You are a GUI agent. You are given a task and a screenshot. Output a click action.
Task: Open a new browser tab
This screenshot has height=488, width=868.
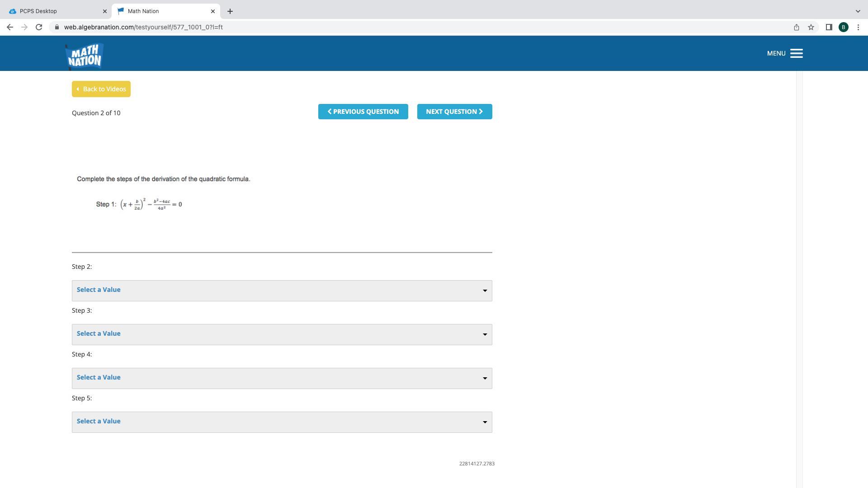(x=230, y=11)
